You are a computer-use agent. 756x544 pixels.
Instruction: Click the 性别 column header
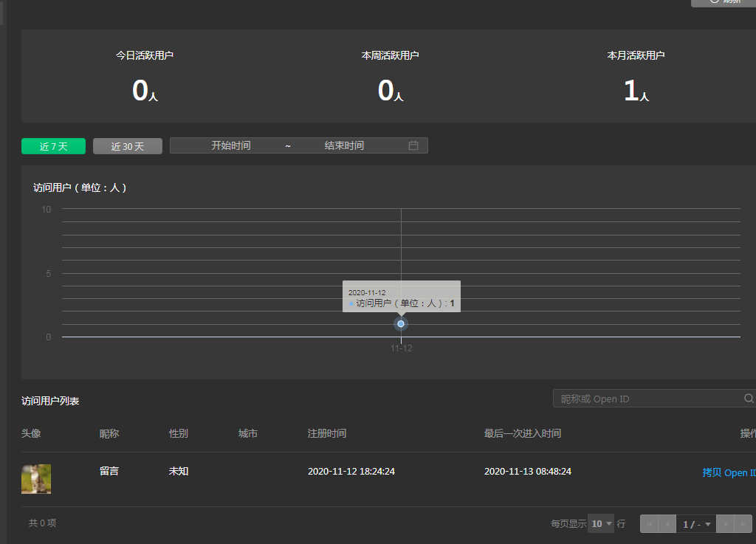[x=179, y=434]
